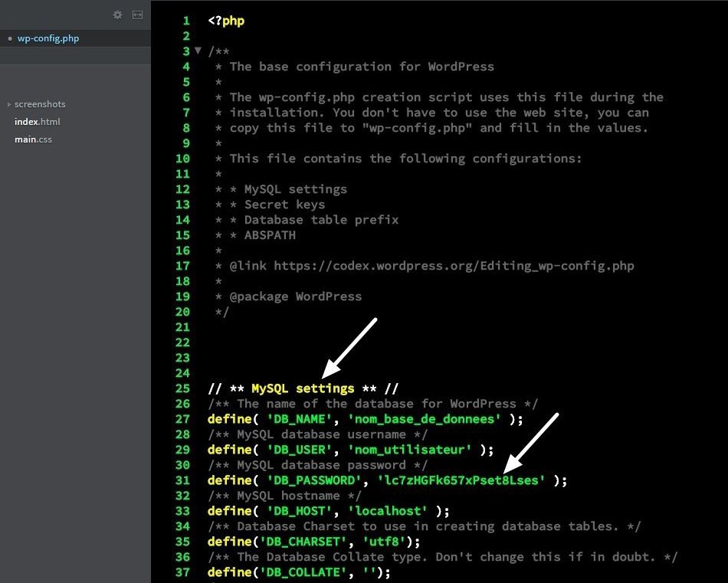Select wp-config.php in working files
The height and width of the screenshot is (583, 728).
pos(48,38)
